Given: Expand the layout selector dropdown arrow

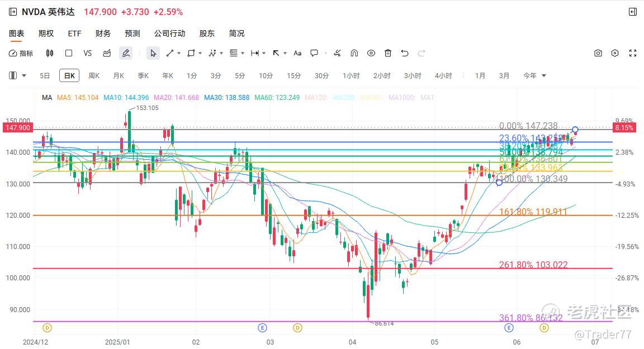Looking at the screenshot, I should point(24,75).
